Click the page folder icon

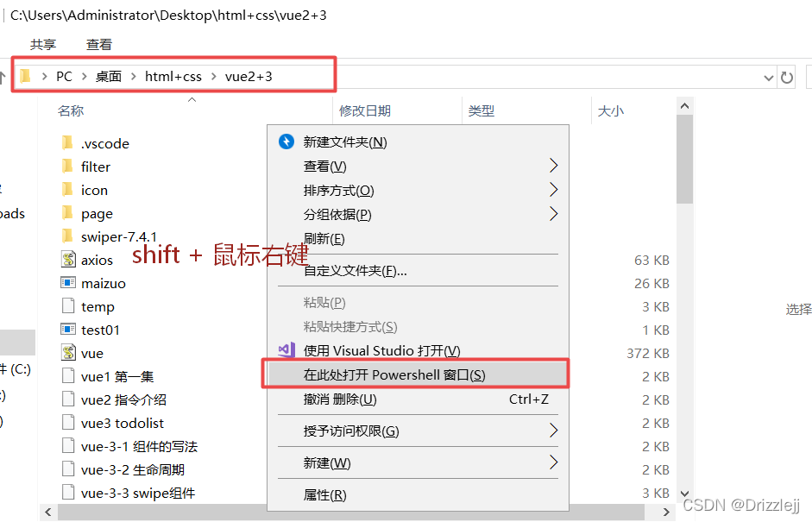[67, 212]
